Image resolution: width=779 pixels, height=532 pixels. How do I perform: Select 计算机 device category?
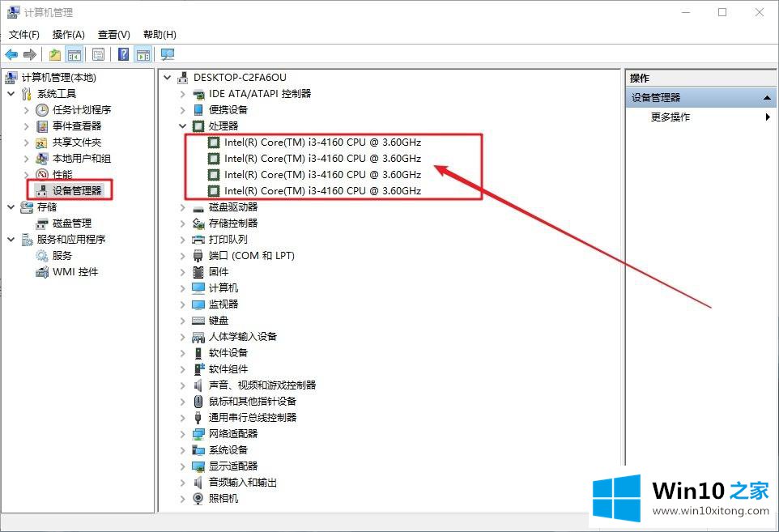223,288
